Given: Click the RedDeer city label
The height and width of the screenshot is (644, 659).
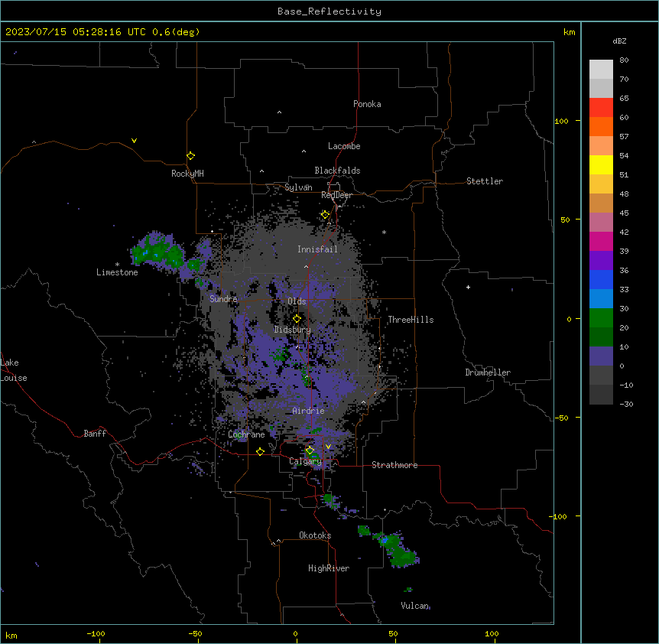Looking at the screenshot, I should [336, 195].
